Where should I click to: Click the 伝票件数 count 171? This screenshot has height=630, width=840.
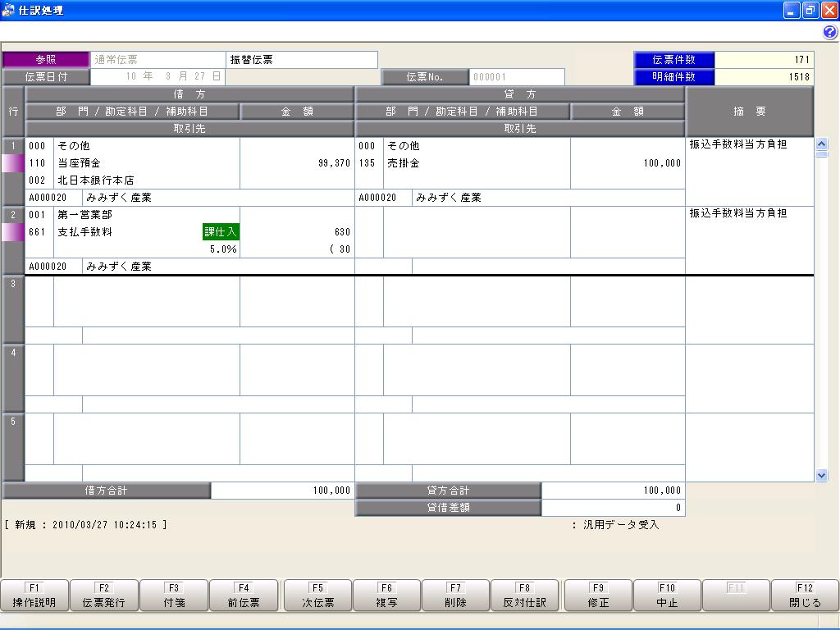pyautogui.click(x=802, y=59)
